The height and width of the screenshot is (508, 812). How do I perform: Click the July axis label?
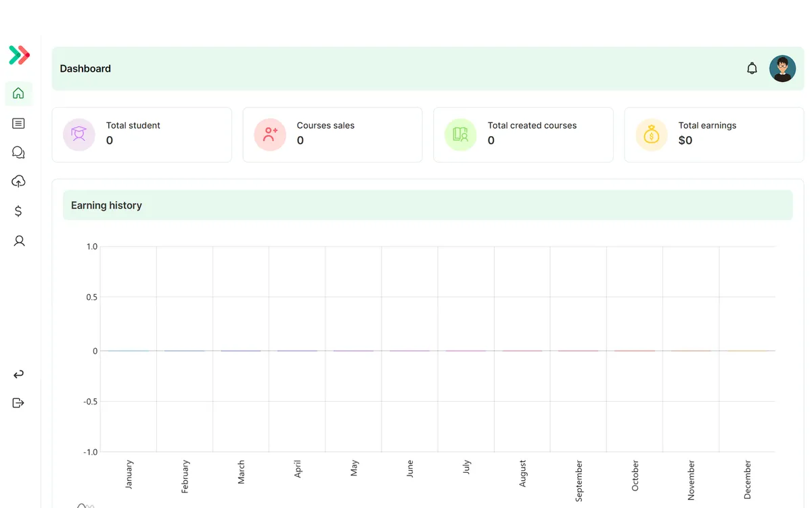click(466, 467)
